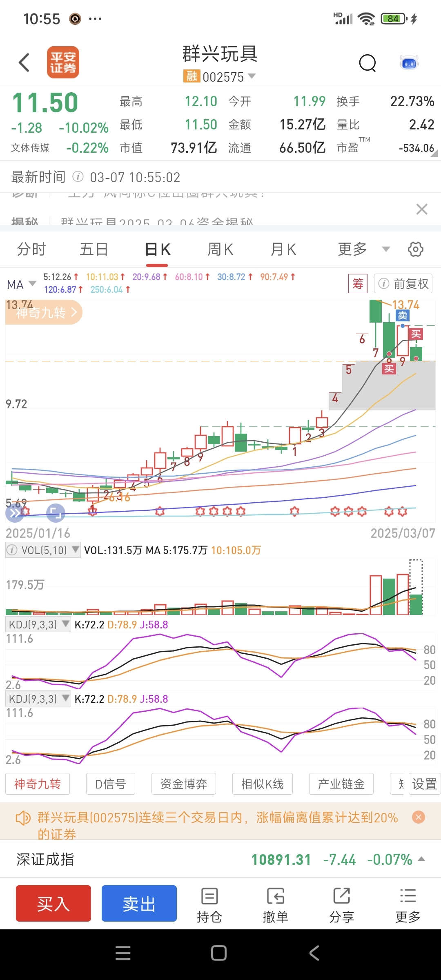The height and width of the screenshot is (980, 441).
Task: Open the 文体传媒 sector link
Action: click(30, 147)
